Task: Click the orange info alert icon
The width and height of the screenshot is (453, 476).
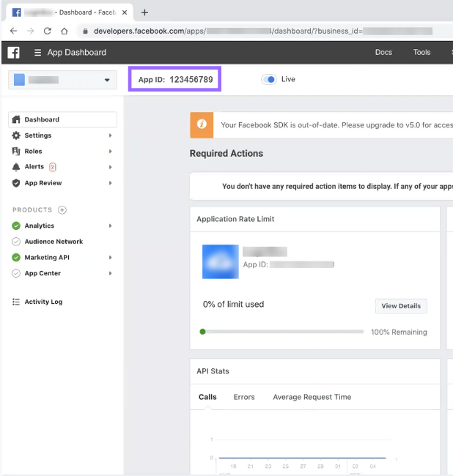Action: pyautogui.click(x=202, y=125)
